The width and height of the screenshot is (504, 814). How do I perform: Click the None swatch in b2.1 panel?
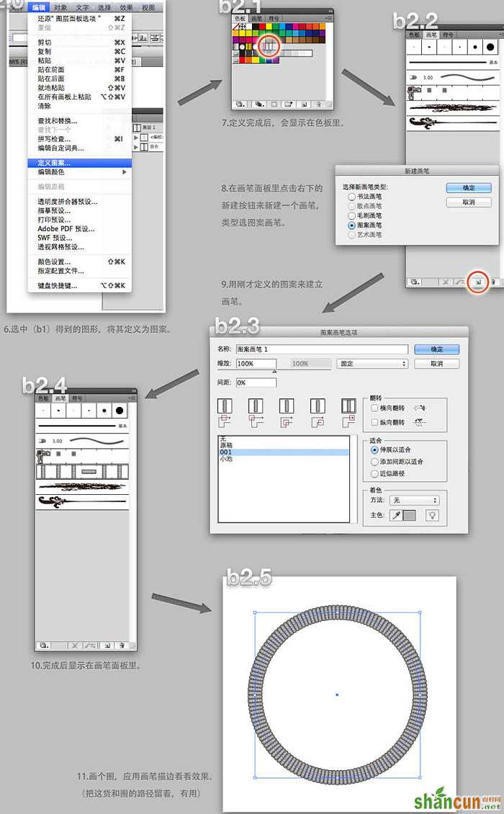click(236, 27)
